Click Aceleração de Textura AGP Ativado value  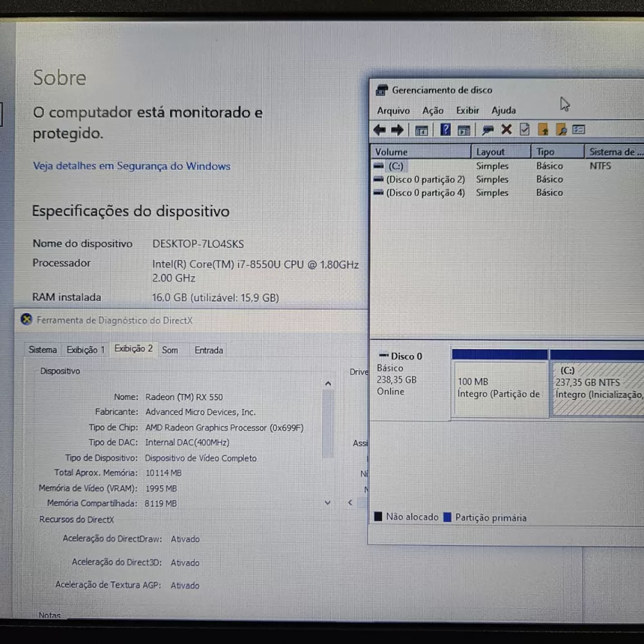(x=185, y=585)
